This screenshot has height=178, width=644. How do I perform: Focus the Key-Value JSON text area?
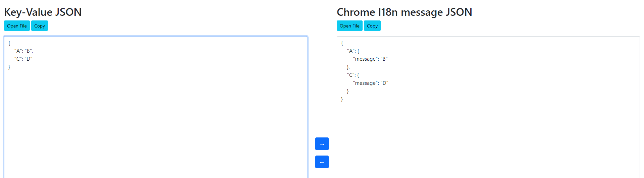[156, 107]
